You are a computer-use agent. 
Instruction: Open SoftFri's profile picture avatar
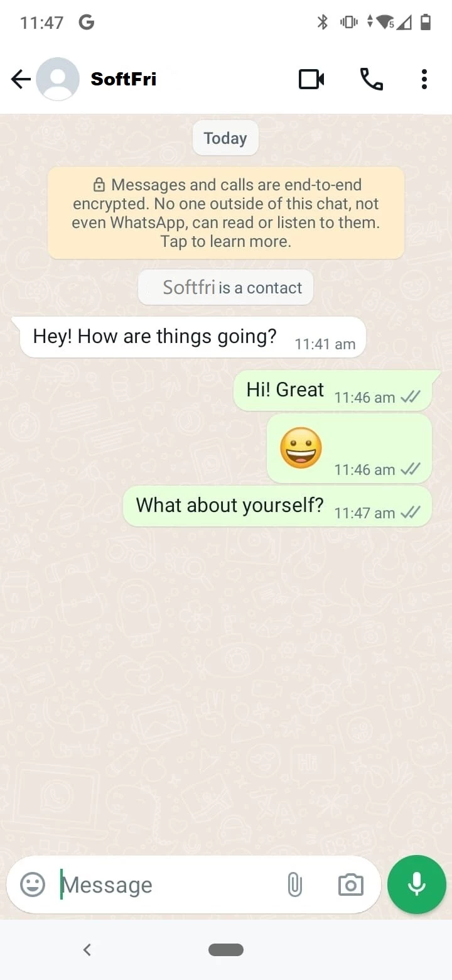click(58, 79)
